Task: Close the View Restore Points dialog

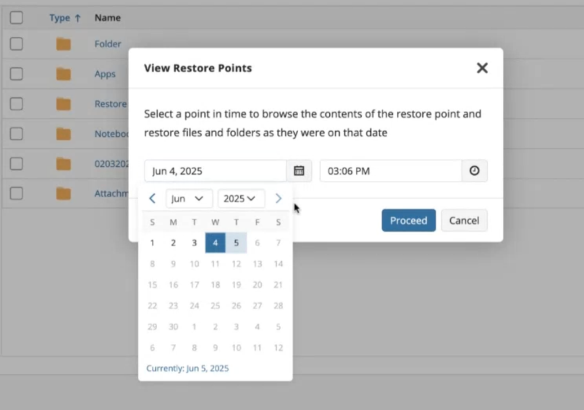Action: (482, 68)
